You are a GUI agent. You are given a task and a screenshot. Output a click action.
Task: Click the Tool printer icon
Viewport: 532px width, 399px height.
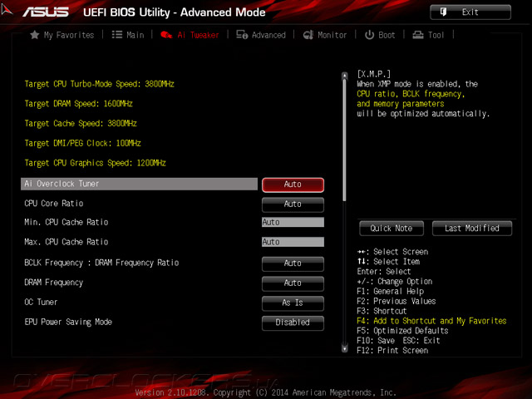coord(418,35)
